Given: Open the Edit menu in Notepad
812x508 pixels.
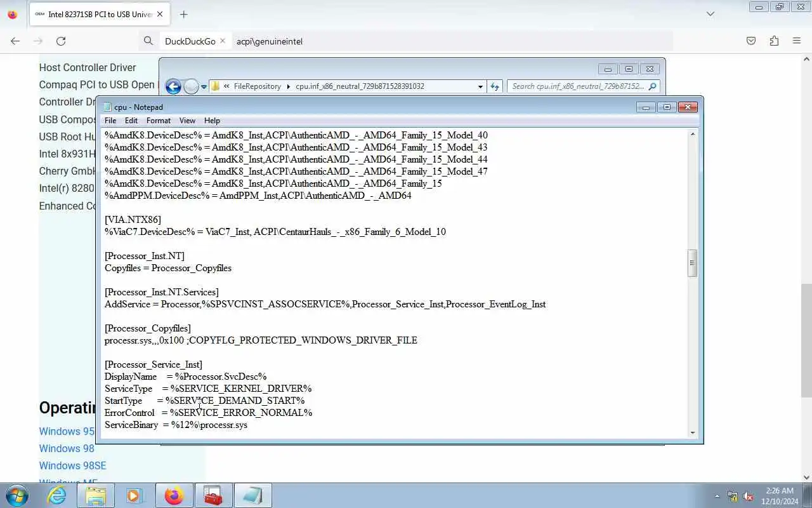Looking at the screenshot, I should pos(131,121).
